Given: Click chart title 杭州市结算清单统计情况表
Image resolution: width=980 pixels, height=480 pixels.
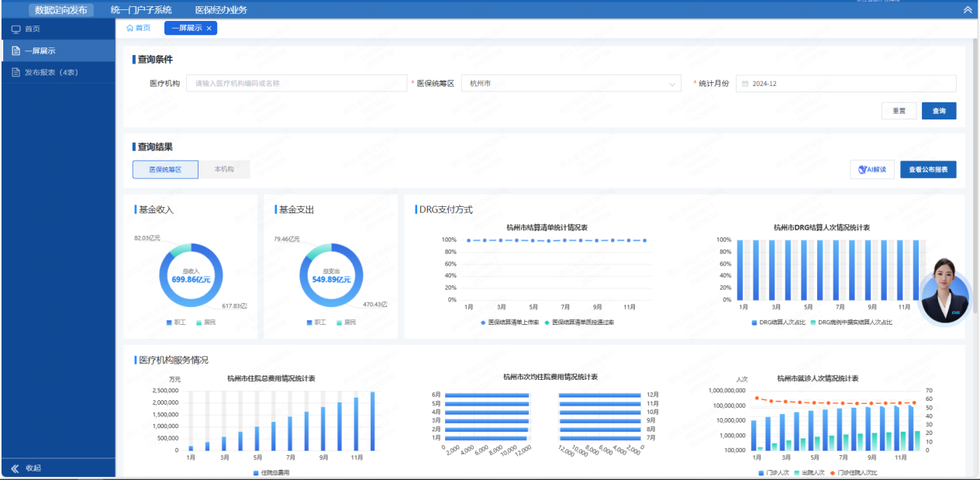Looking at the screenshot, I should [547, 228].
